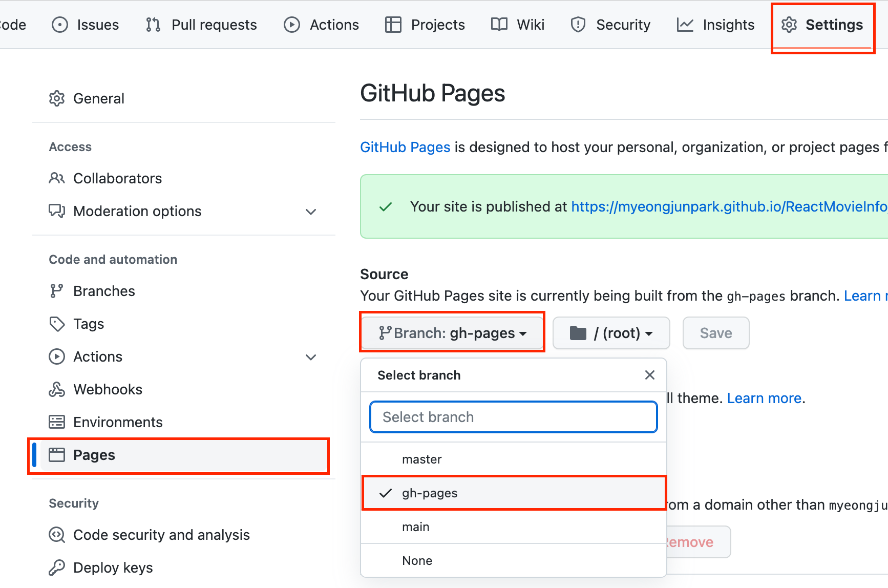Open the published site URL link
The image size is (888, 588).
point(729,206)
